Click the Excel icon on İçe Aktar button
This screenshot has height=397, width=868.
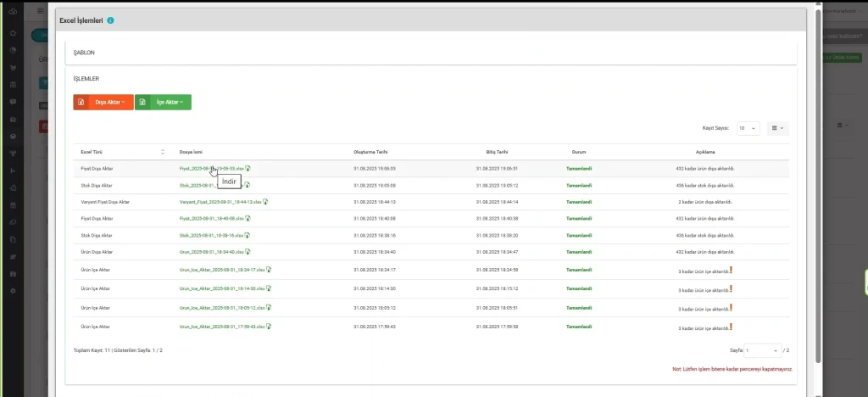tap(142, 102)
